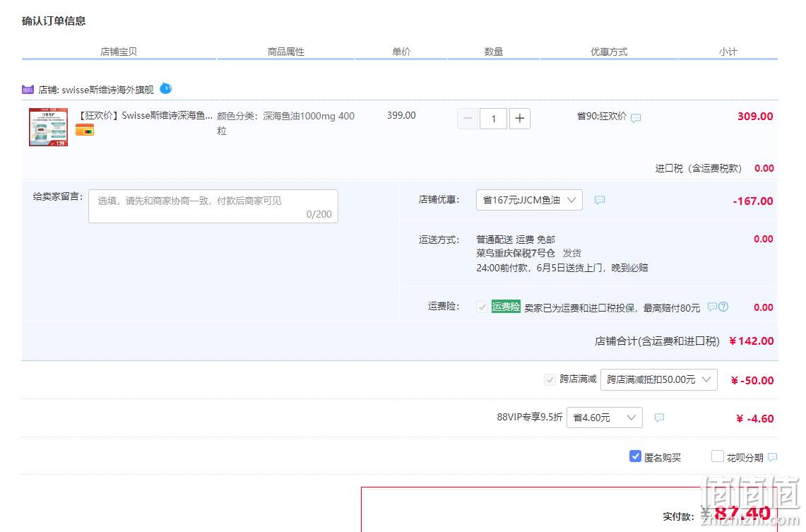Image resolution: width=806 pixels, height=532 pixels.
Task: Increase quantity with the plus button
Action: click(520, 119)
